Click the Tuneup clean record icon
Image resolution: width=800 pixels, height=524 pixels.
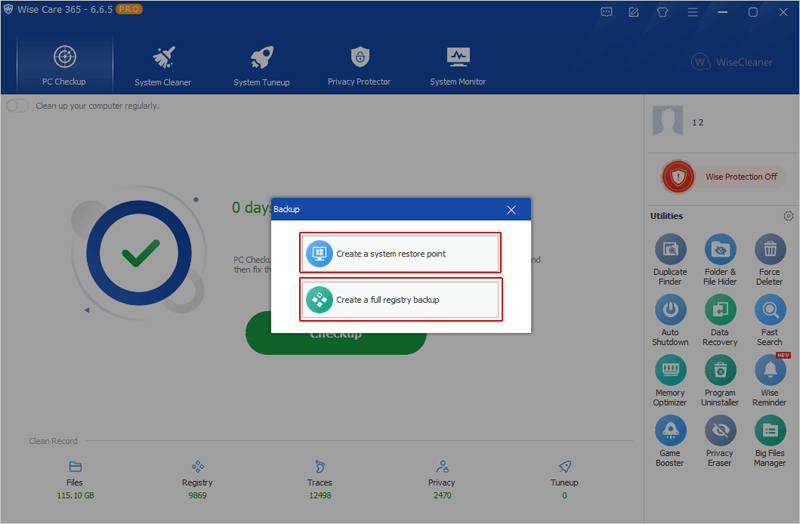click(565, 466)
